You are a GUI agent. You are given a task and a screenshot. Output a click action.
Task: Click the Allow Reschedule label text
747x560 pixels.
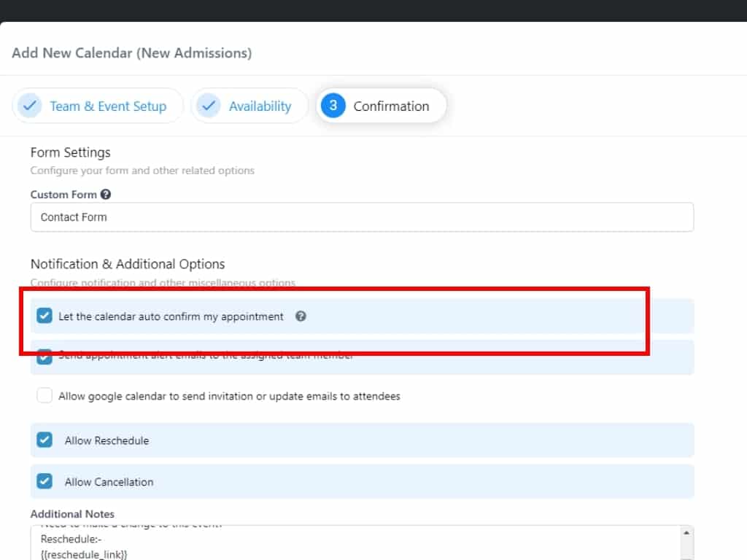[x=107, y=440]
